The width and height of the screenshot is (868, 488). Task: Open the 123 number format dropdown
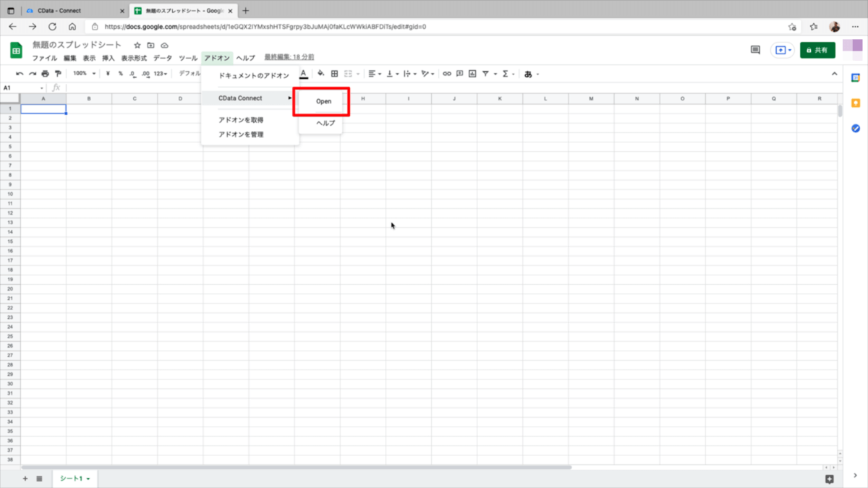161,74
